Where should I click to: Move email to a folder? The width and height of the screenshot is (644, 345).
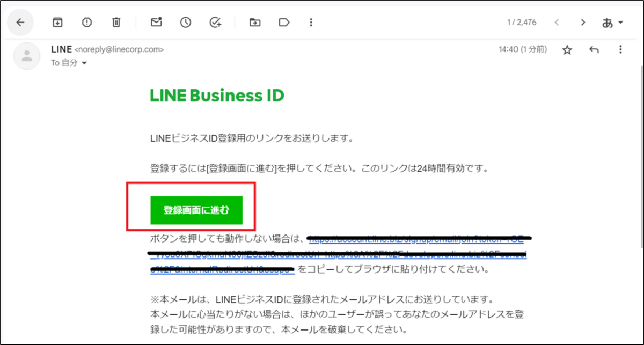click(255, 22)
